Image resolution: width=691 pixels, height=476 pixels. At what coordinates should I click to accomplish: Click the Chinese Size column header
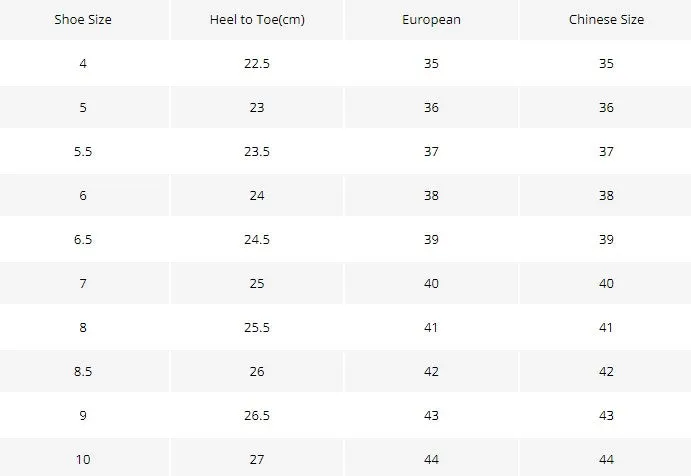[x=606, y=19]
